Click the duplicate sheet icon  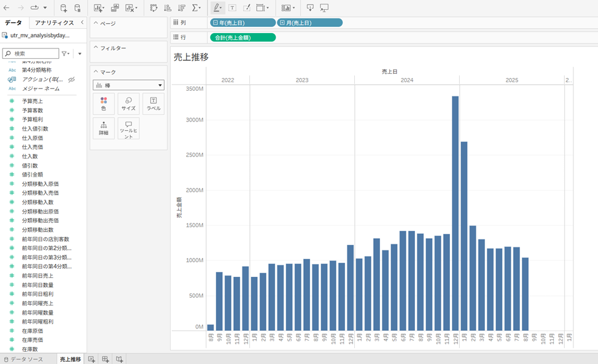coord(115,7)
